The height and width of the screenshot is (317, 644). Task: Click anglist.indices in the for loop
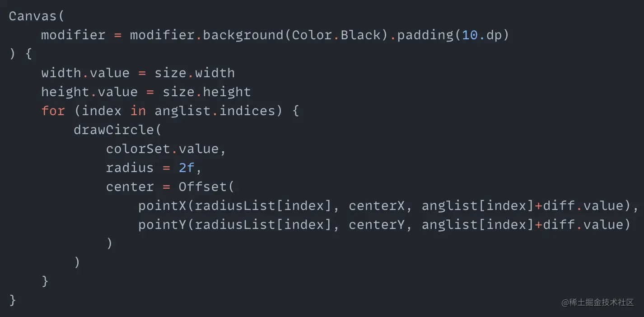pyautogui.click(x=215, y=111)
